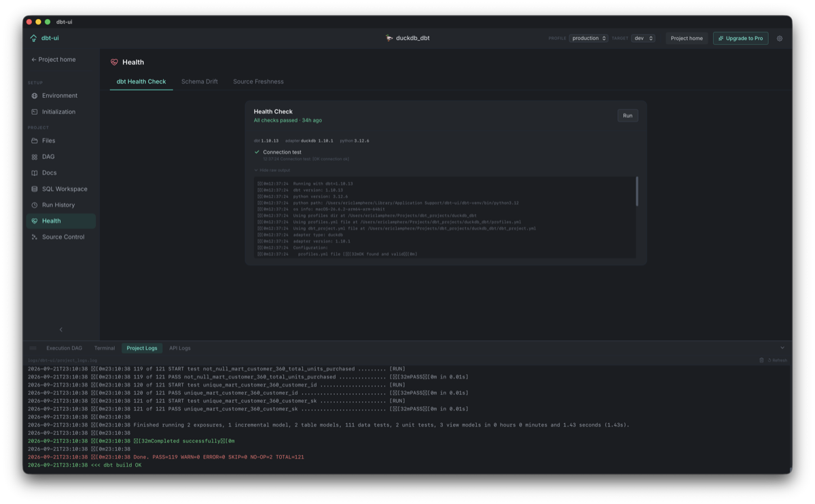
Task: Click the 'All checks passed · 34h ago' status
Action: tap(288, 120)
